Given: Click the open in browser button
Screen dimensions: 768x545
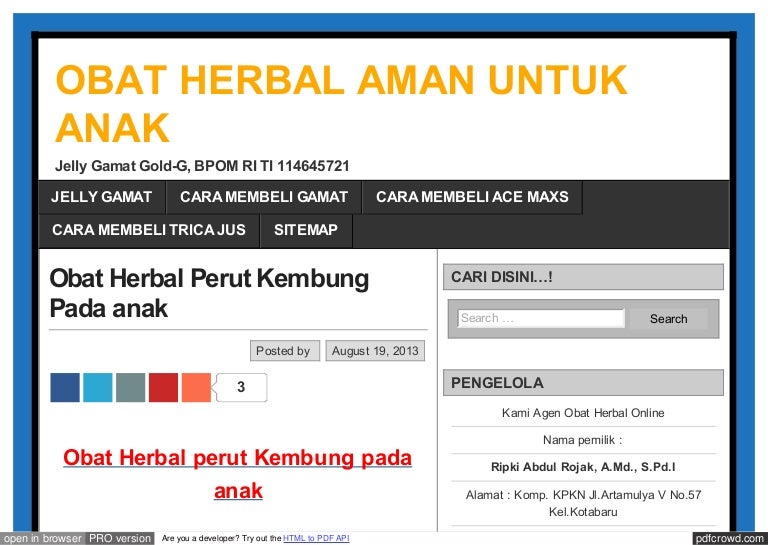Looking at the screenshot, I should (42, 538).
